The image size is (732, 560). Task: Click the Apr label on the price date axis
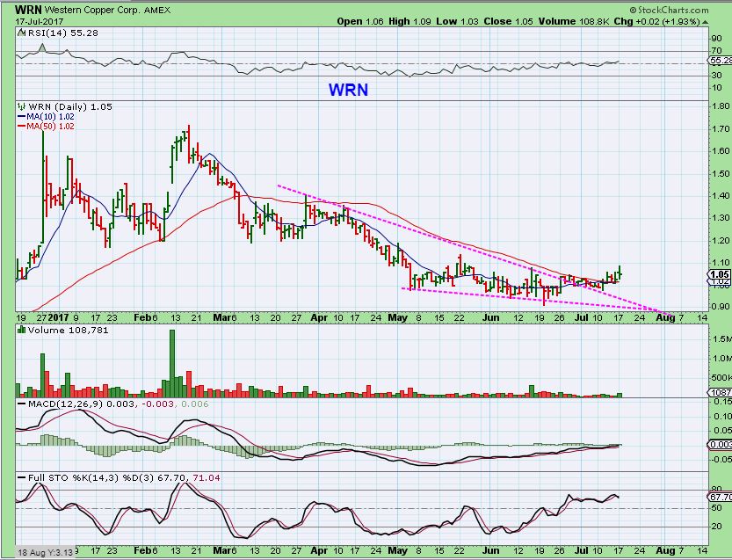coord(319,317)
